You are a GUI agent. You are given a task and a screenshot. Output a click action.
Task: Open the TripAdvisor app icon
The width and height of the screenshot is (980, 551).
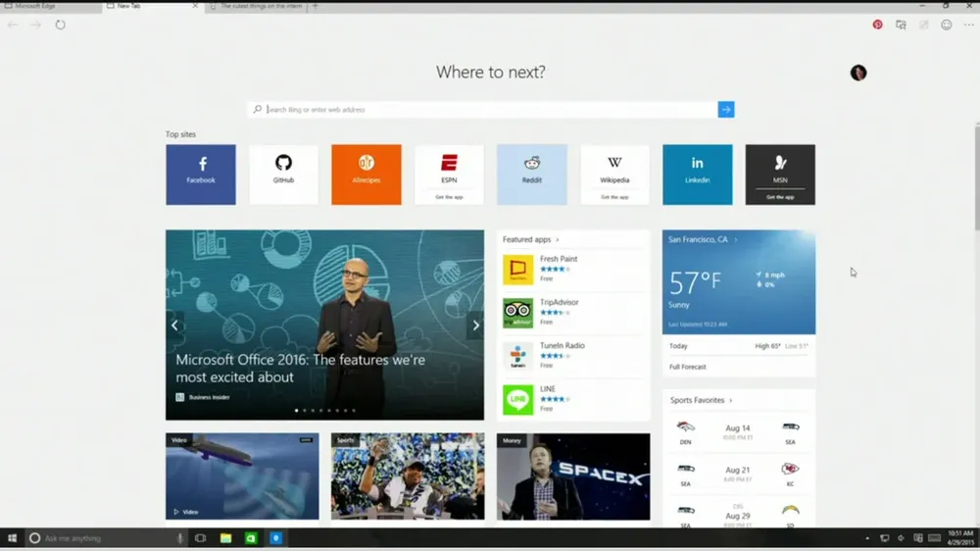click(x=518, y=313)
